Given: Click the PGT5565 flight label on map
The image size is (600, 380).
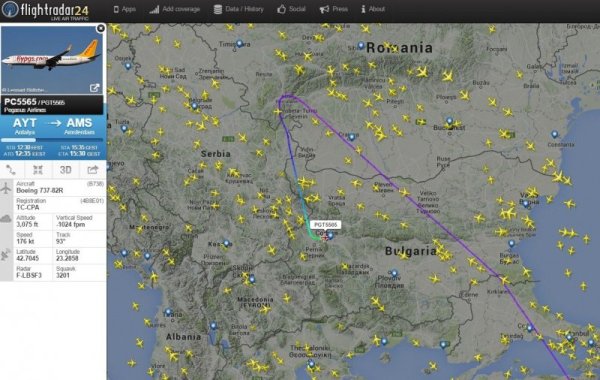Looking at the screenshot, I should [x=325, y=225].
